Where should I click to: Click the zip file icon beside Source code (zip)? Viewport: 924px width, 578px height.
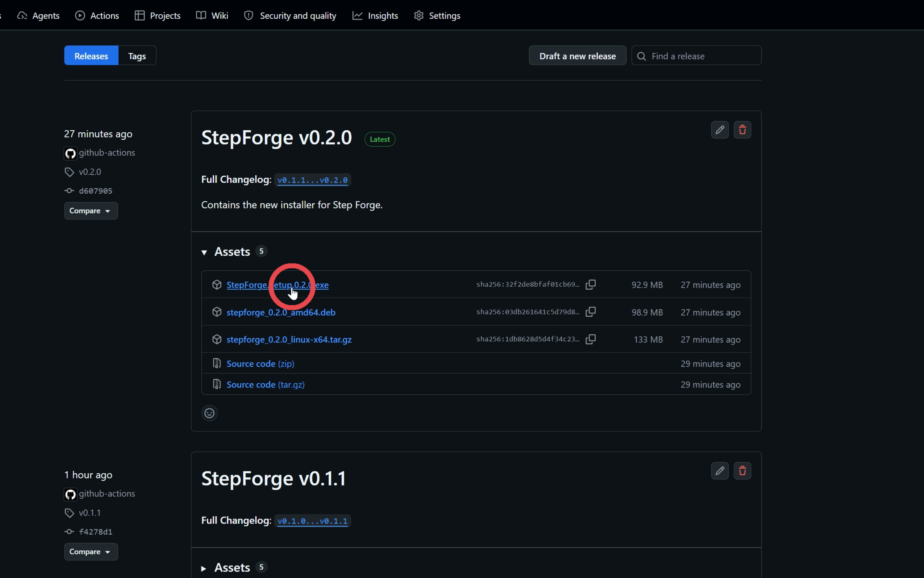[x=217, y=363]
